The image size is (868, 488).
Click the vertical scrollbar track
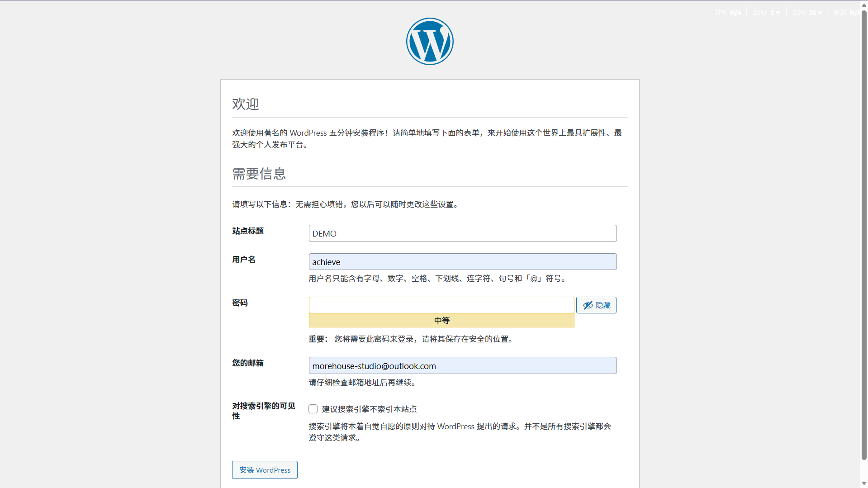click(864, 244)
